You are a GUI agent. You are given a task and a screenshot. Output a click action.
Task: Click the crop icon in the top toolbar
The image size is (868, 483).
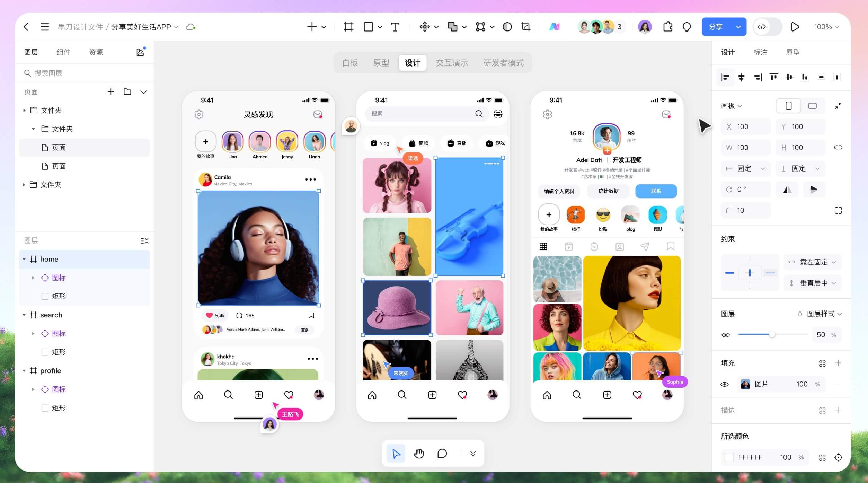[525, 27]
